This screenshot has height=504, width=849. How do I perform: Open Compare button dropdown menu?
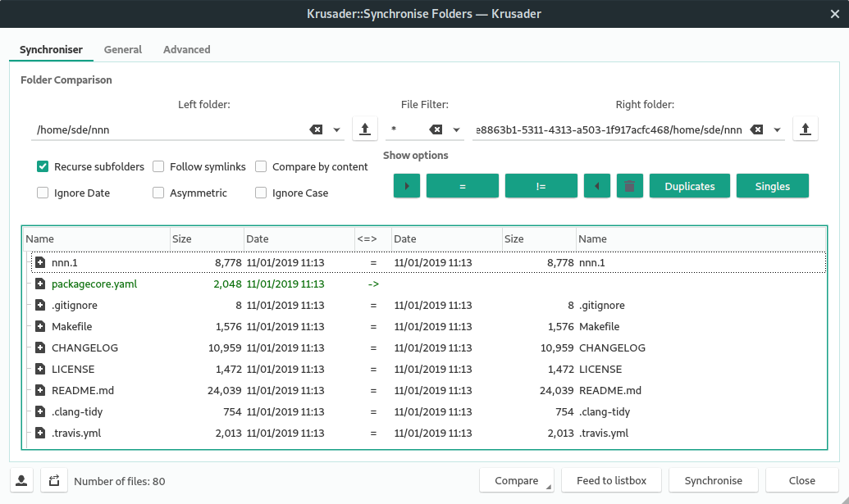pyautogui.click(x=548, y=487)
